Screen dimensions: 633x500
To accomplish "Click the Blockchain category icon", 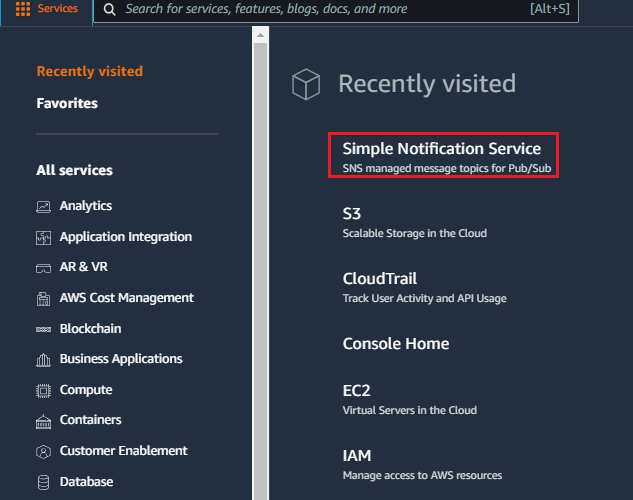I will pyautogui.click(x=43, y=330).
